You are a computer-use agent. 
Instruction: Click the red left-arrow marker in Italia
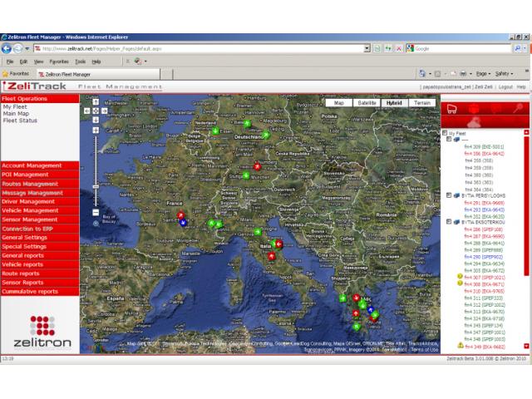click(279, 244)
